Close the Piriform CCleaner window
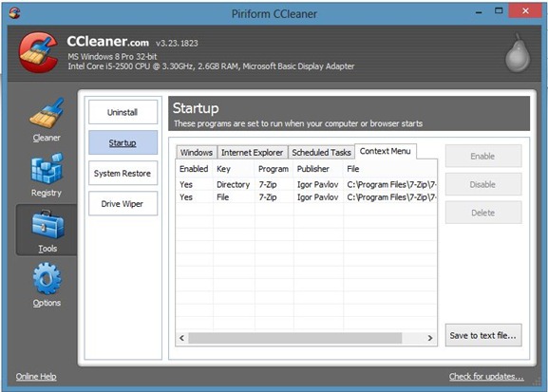The height and width of the screenshot is (392, 548). (525, 11)
